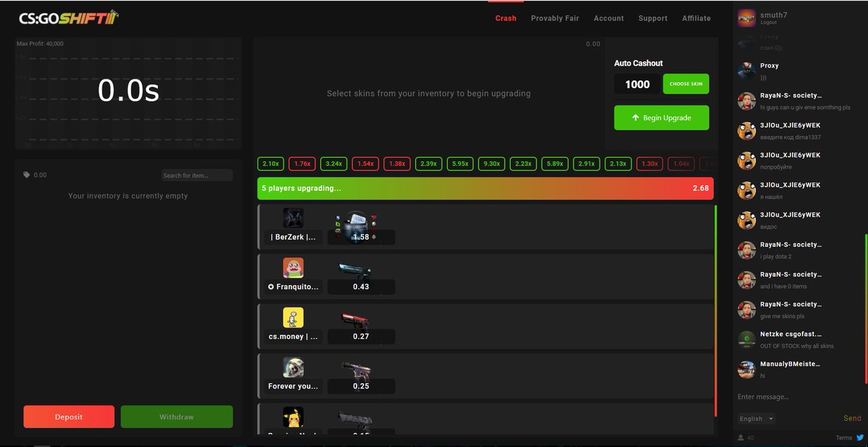This screenshot has width=868, height=447.
Task: Click the players upgrading progress bar
Action: click(x=485, y=188)
